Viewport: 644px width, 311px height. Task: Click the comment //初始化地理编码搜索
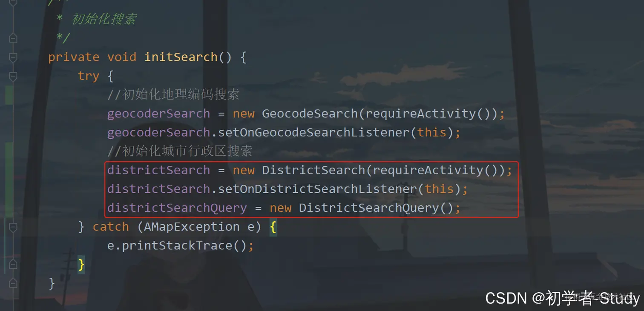[x=173, y=94]
